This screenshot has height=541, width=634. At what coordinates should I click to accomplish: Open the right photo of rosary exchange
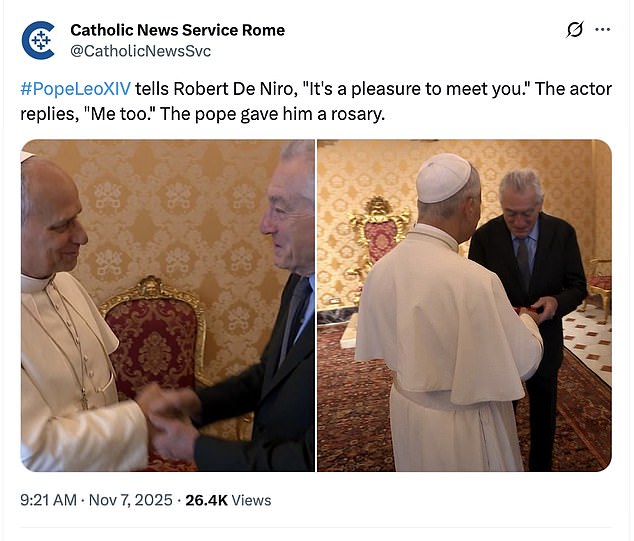(x=464, y=305)
